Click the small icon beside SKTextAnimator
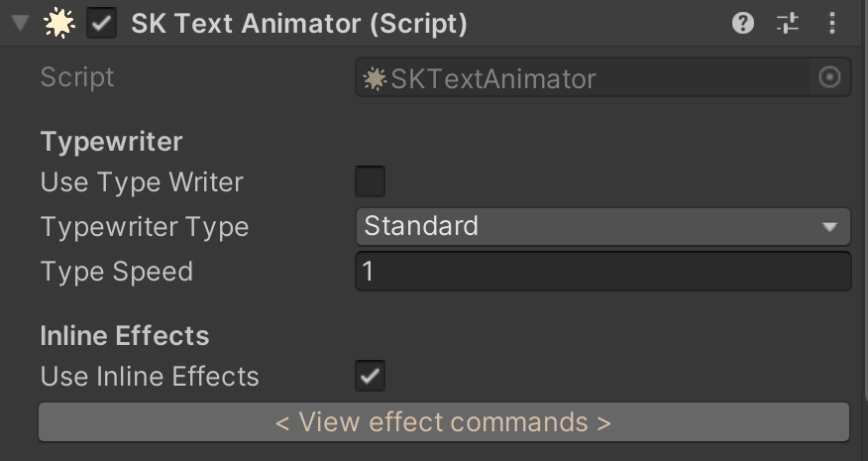Screen dimensions: 868x461 coord(375,78)
